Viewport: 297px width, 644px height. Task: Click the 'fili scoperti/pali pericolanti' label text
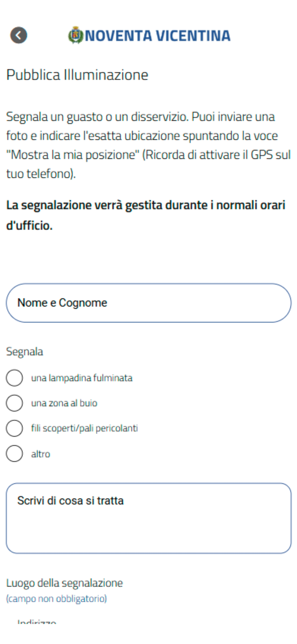pos(84,428)
